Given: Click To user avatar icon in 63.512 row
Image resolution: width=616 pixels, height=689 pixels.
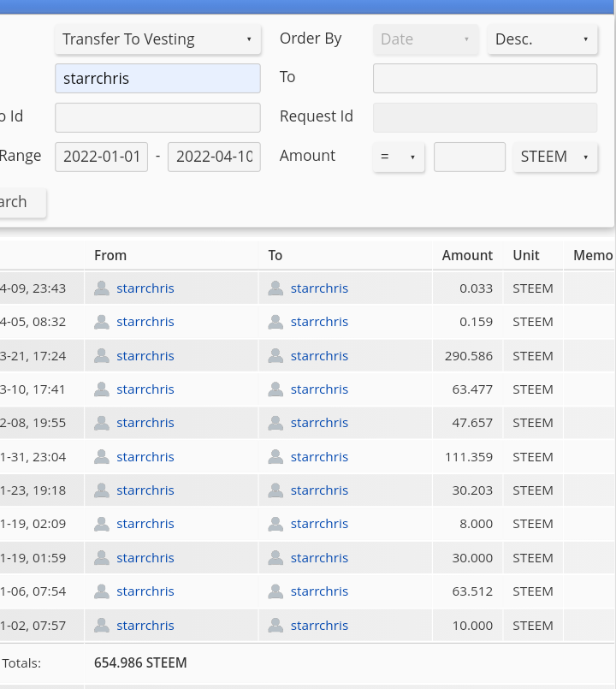Looking at the screenshot, I should click(x=275, y=591).
